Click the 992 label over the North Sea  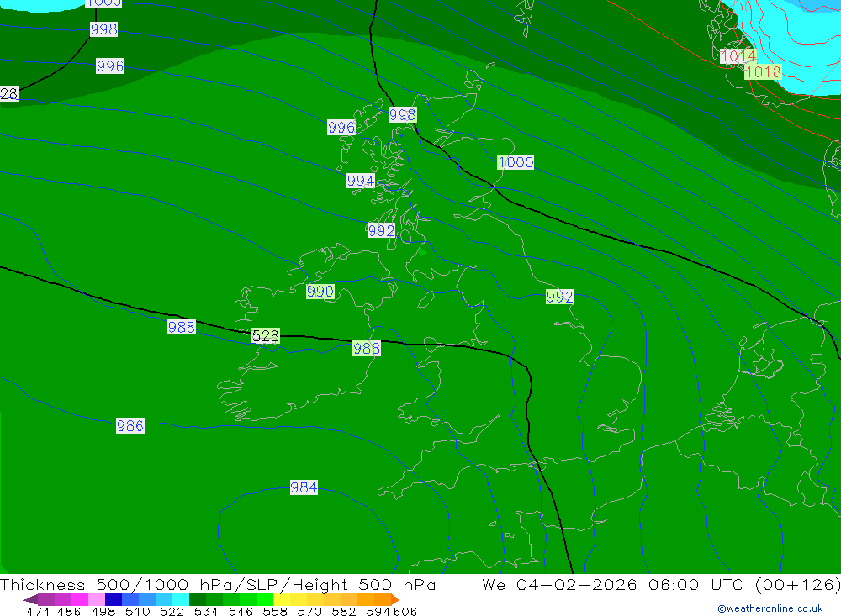[559, 297]
